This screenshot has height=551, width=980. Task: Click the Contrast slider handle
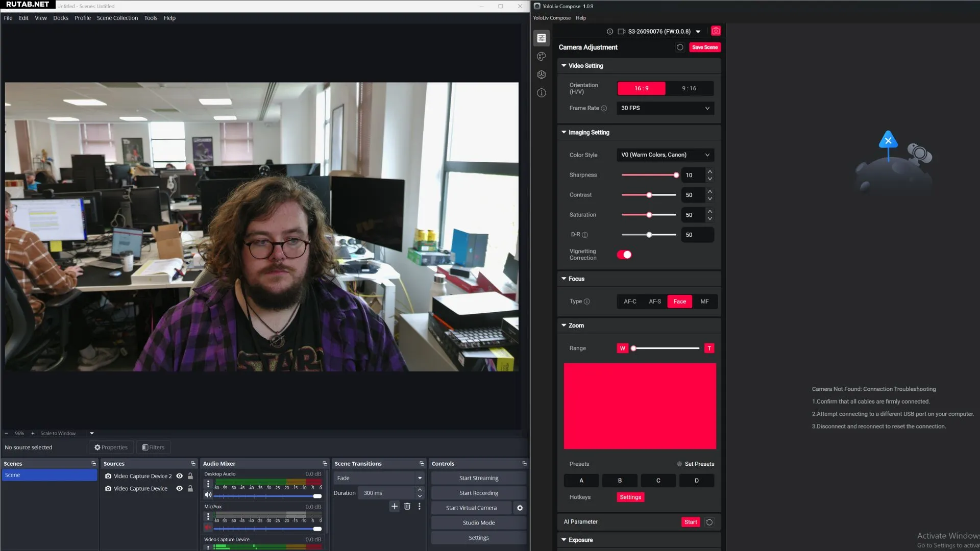pos(649,195)
